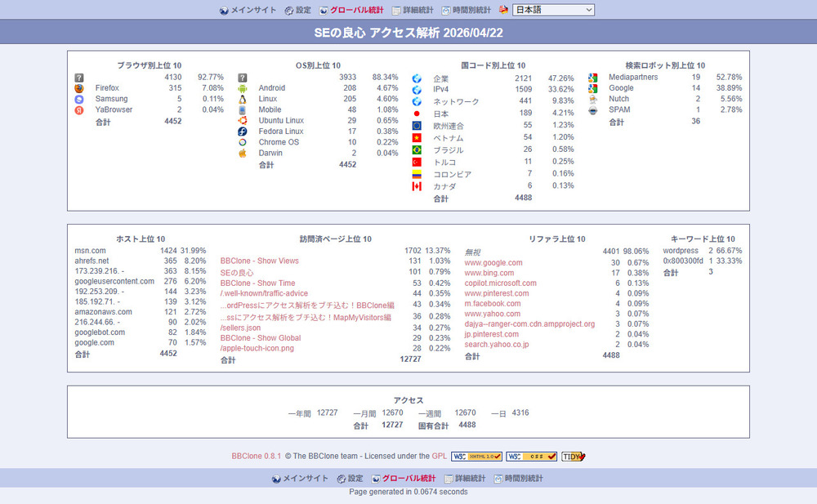
Task: Click the Mediapartners robot icon
Action: pos(592,78)
